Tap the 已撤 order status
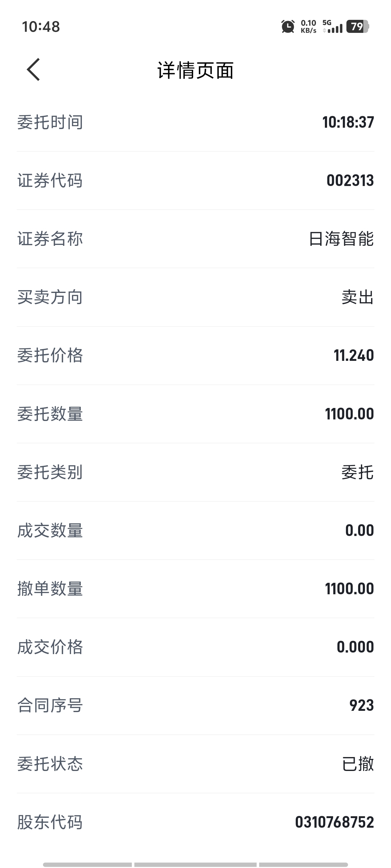This screenshot has height=868, width=391. click(357, 764)
